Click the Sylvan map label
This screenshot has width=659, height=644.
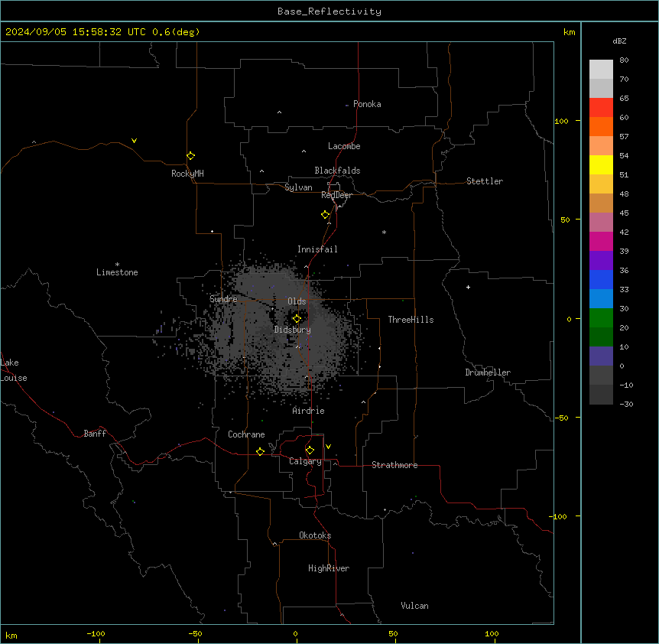click(298, 187)
